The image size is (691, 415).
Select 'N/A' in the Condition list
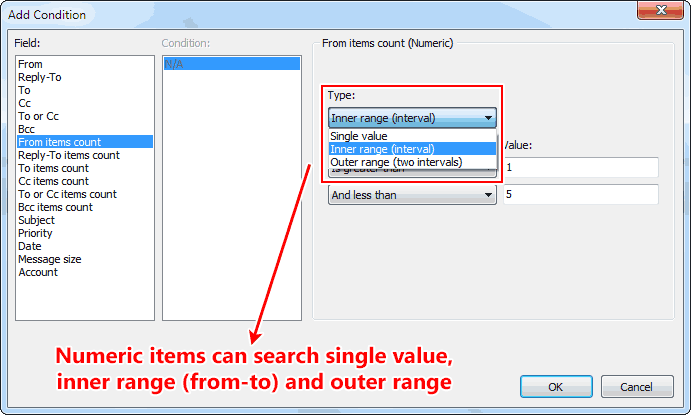click(x=232, y=64)
